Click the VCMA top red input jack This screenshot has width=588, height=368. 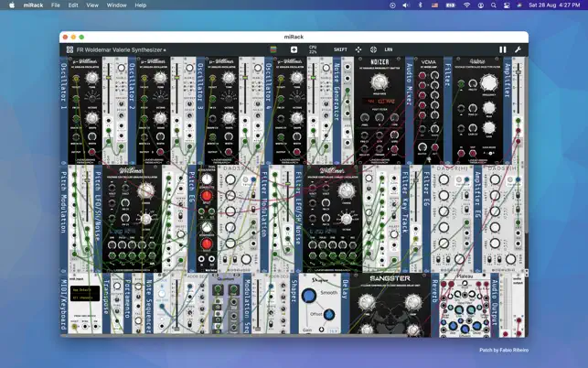pos(422,75)
